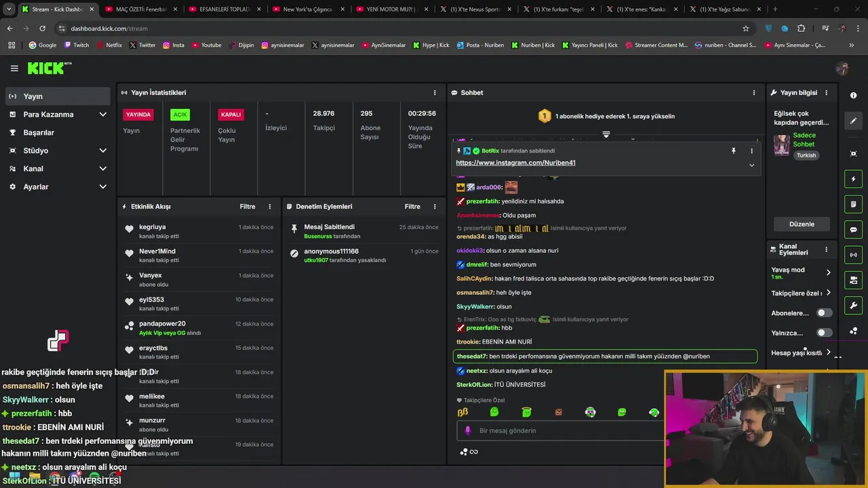Click the dashboard.kick.com/stream address bar
Screen dimensions: 868x488
coord(400,28)
